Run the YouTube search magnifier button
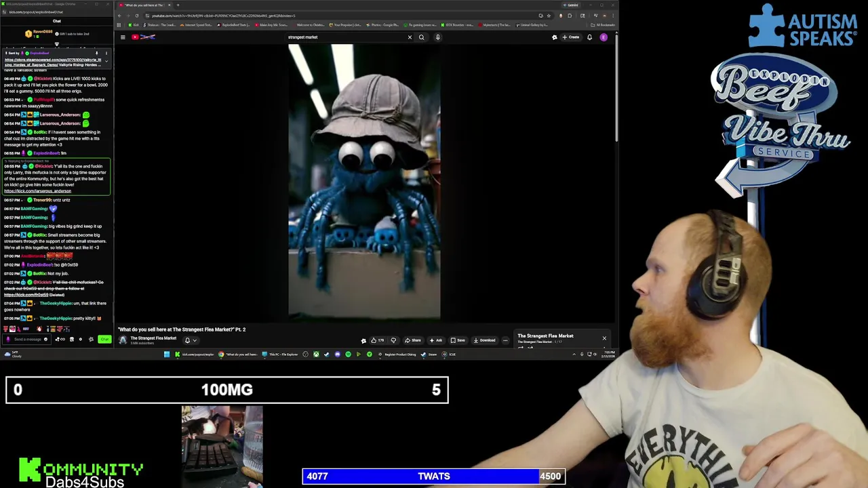 pyautogui.click(x=421, y=37)
